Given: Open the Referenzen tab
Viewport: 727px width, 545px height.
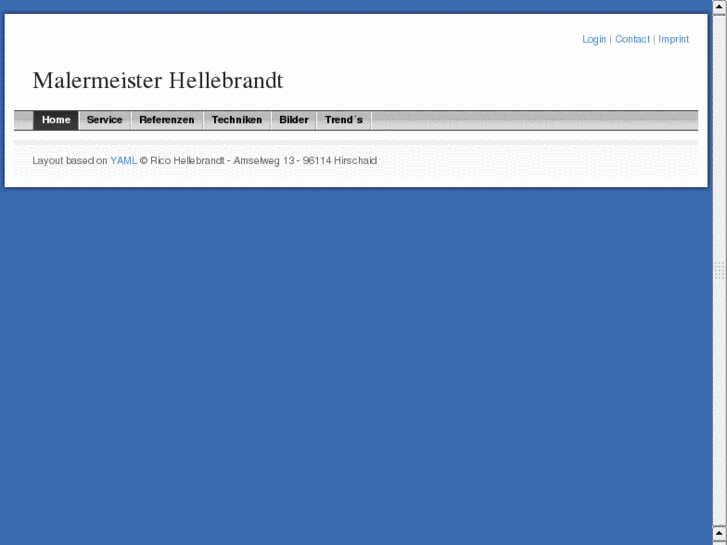Looking at the screenshot, I should tap(167, 120).
